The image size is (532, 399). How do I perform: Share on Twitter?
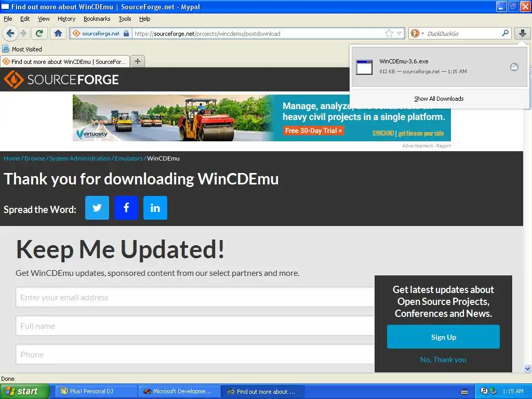(97, 208)
